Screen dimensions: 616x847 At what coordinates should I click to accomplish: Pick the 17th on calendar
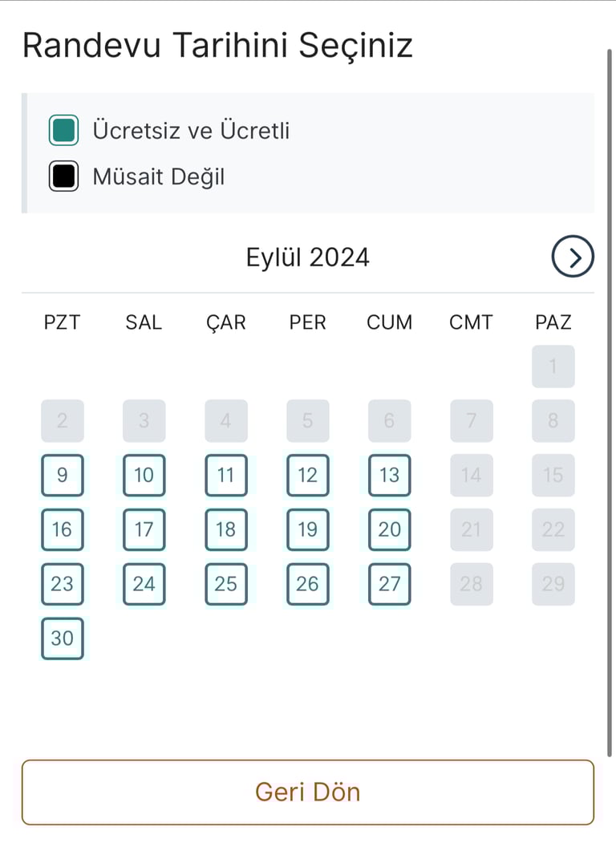coord(144,529)
